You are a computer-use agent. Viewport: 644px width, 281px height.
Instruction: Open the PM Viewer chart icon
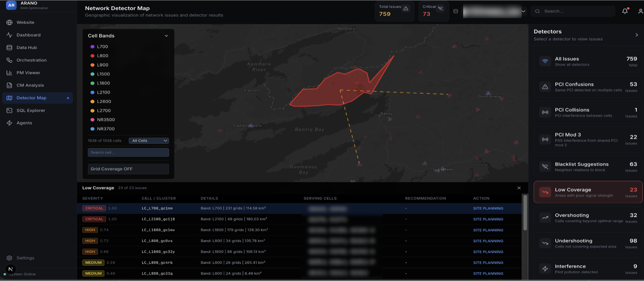[x=9, y=73]
